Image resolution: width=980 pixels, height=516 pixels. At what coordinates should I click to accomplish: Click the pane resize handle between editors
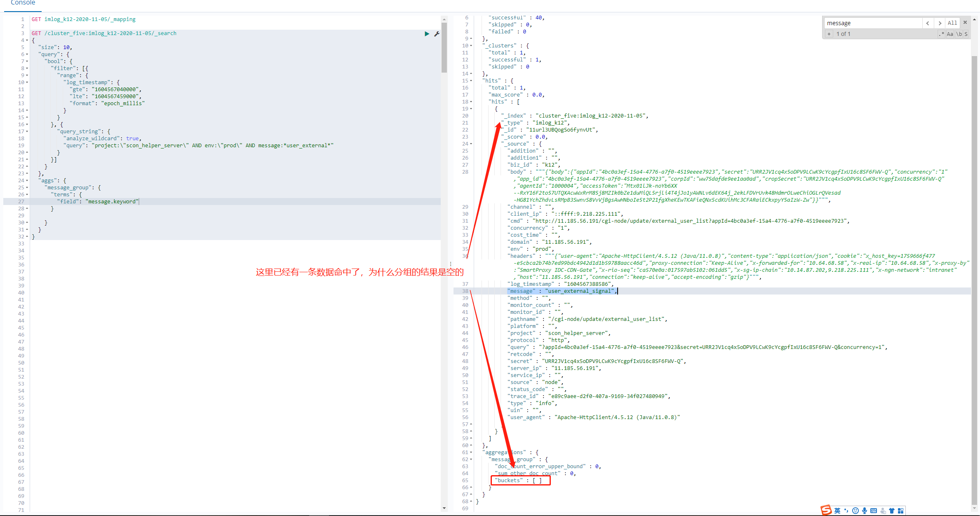(x=450, y=264)
